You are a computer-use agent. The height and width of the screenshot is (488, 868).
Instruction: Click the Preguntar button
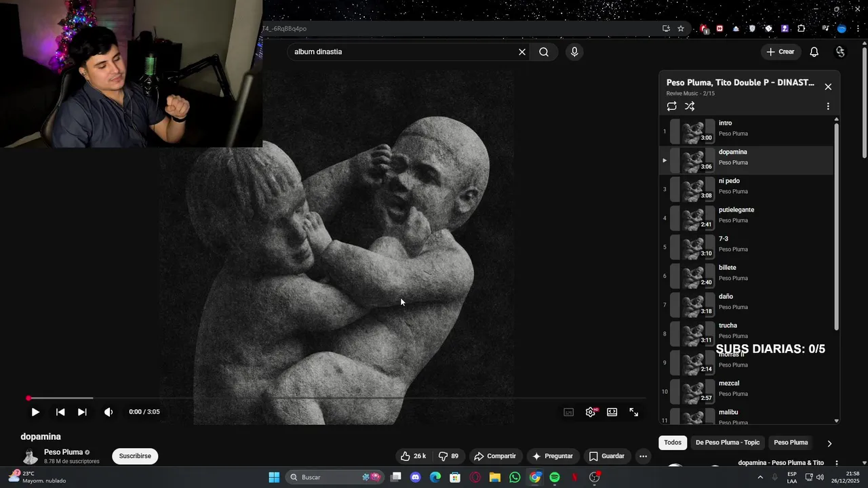553,456
